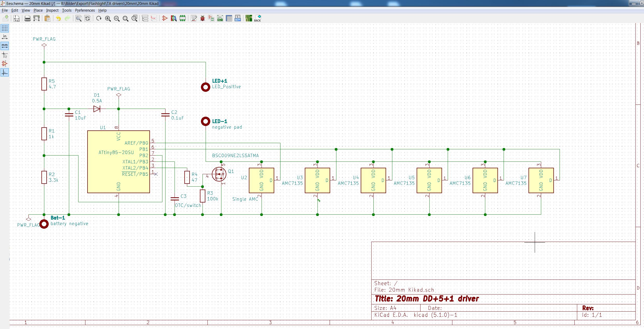This screenshot has width=644, height=329.
Task: Launch the Footprint Editor
Action: coord(183,18)
